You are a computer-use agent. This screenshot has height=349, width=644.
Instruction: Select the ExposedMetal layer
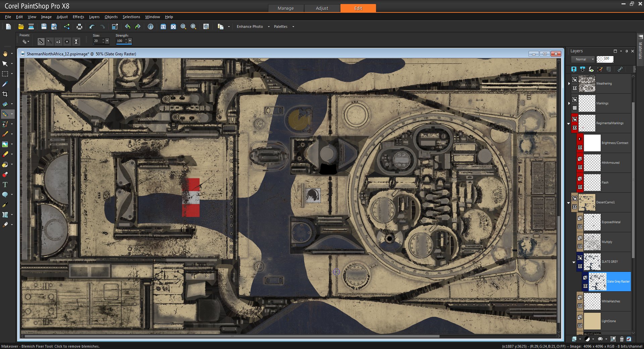coord(607,222)
